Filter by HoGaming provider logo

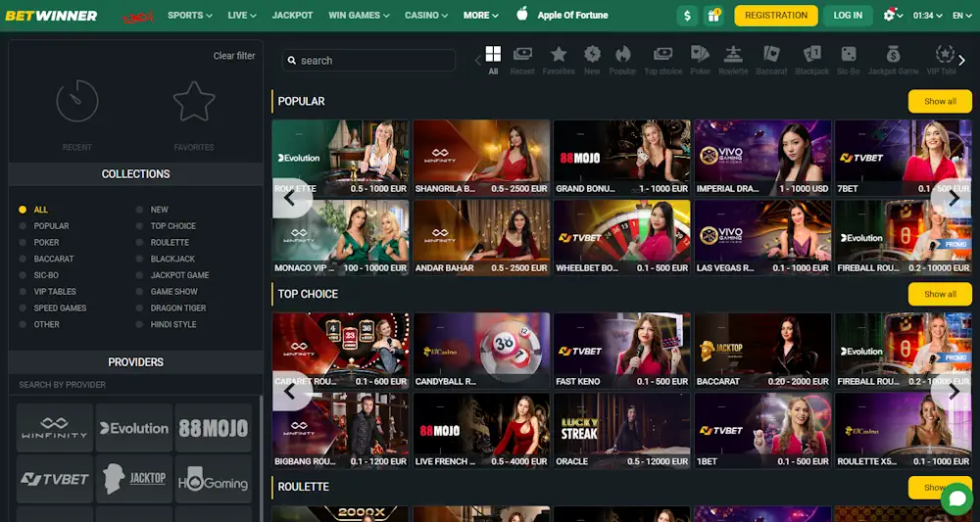coord(213,479)
